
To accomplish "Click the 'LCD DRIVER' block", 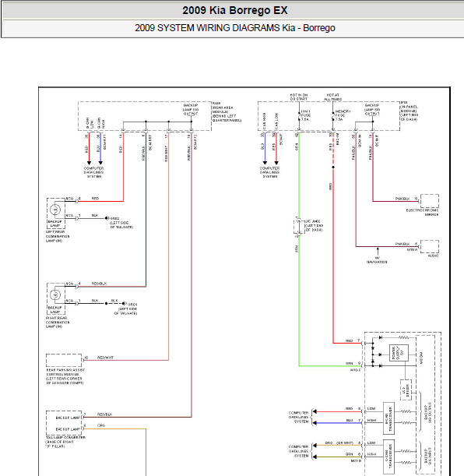I will pyautogui.click(x=406, y=390).
